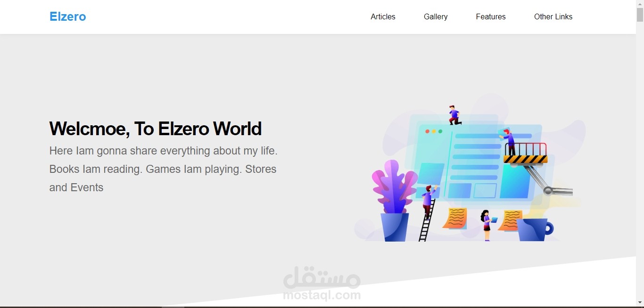Click the orange sticky notes in the illustration
Image resolution: width=644 pixels, height=308 pixels.
pyautogui.click(x=455, y=219)
